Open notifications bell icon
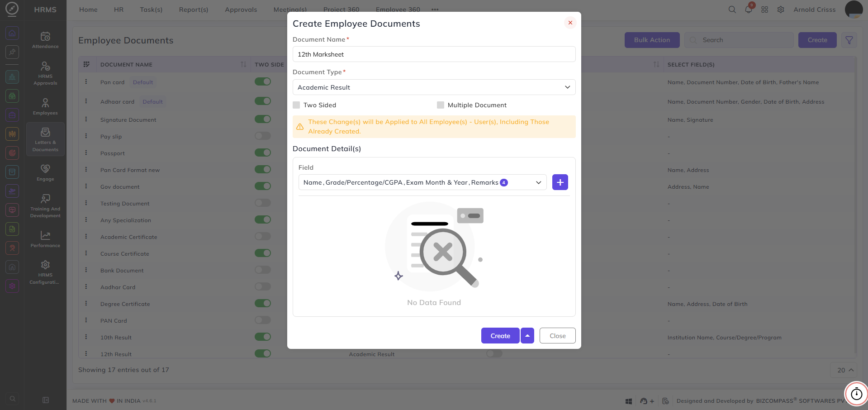Screen dimensions: 868x410 749,10
